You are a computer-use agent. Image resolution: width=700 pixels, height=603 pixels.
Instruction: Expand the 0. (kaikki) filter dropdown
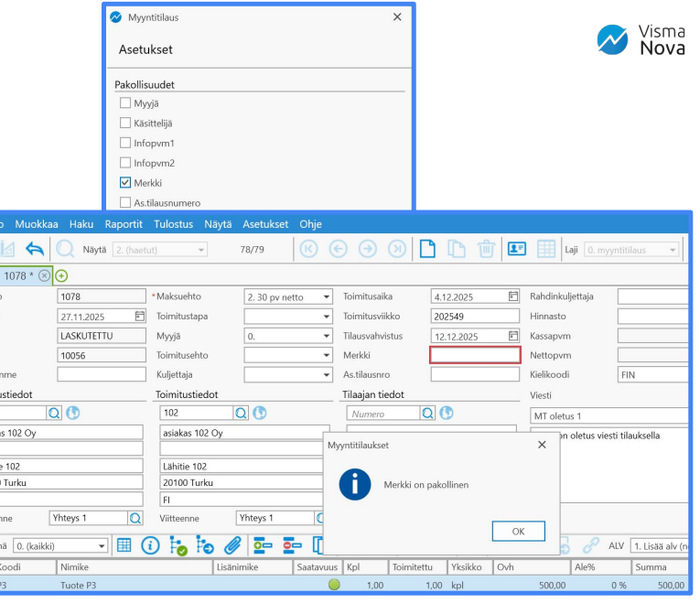point(102,545)
